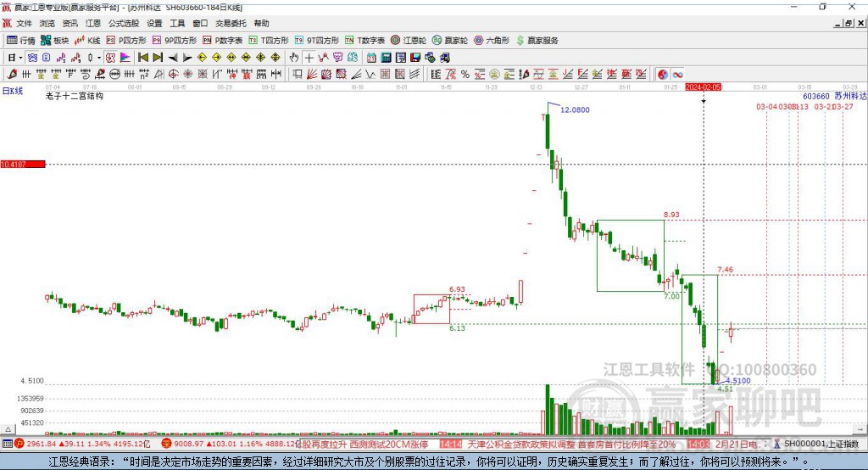Screen dimensions: 868x470
Task: Click the yellow diamond left-arrow icon
Action: tap(202, 58)
